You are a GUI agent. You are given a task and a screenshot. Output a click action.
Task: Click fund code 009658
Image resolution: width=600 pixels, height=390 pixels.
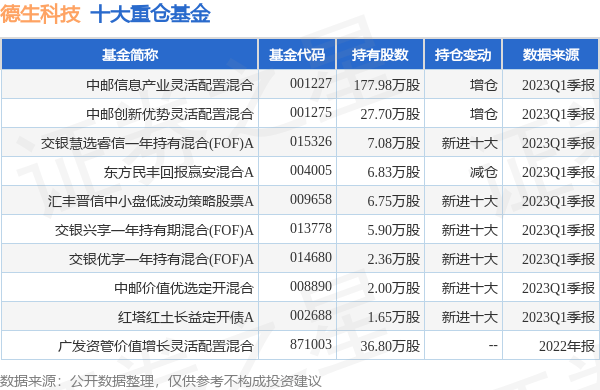click(311, 199)
